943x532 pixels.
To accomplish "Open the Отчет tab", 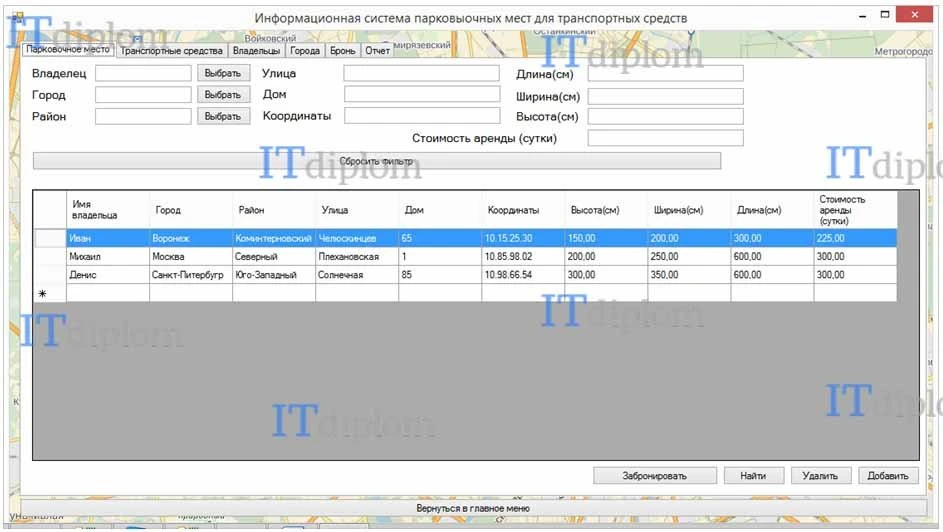I will coord(378,51).
